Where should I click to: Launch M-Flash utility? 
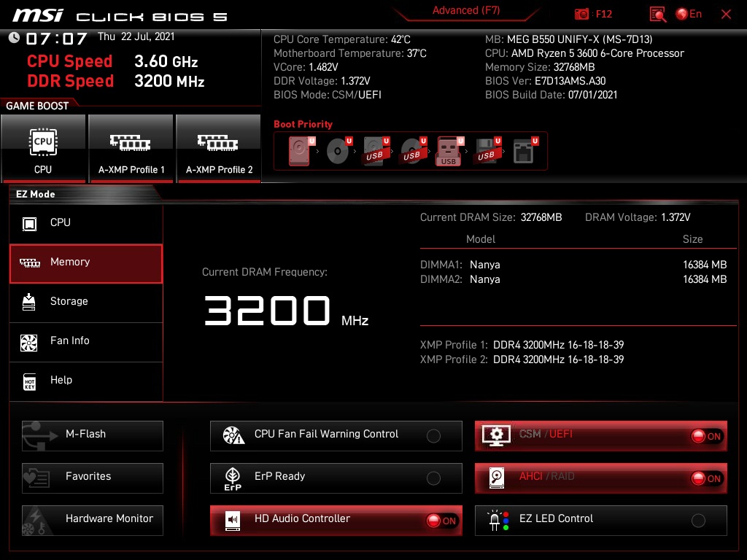tap(93, 436)
